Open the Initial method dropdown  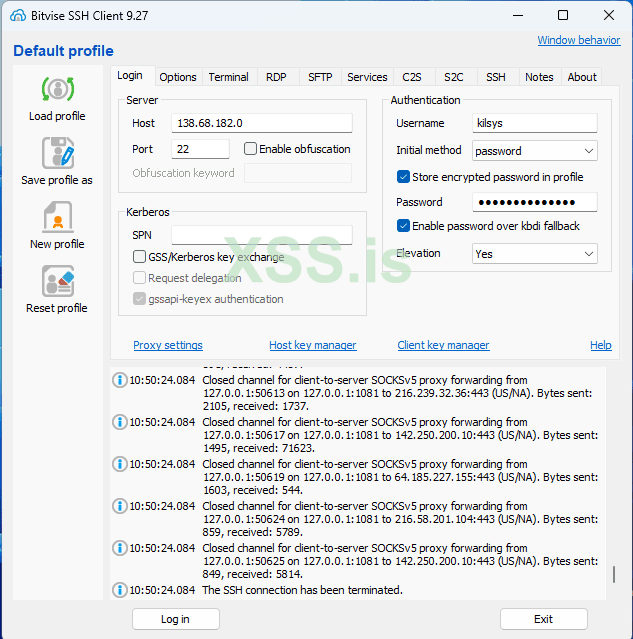click(x=535, y=151)
